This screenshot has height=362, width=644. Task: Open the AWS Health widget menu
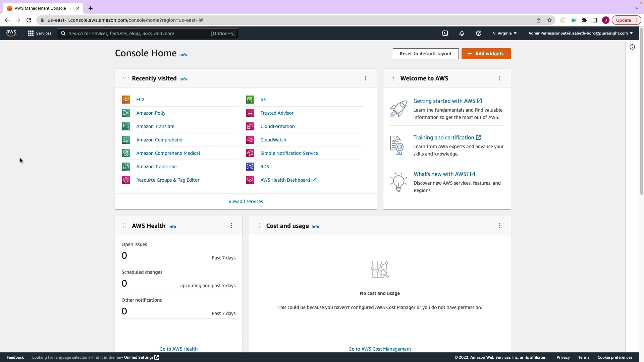[231, 226]
